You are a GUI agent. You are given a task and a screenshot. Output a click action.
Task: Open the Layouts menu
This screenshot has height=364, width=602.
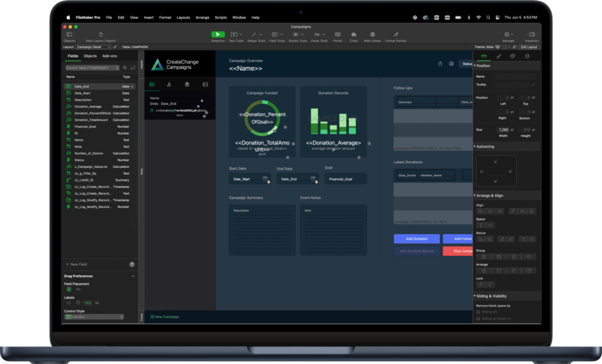183,17
